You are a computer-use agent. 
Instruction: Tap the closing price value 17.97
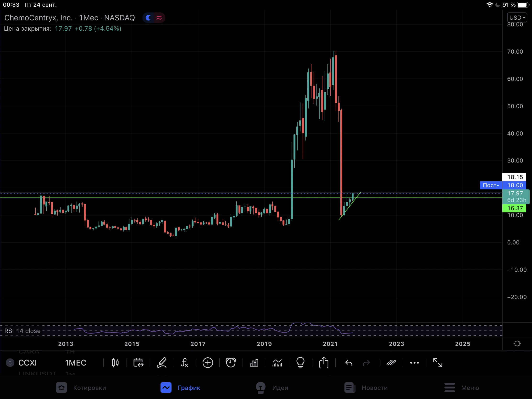click(x=63, y=28)
